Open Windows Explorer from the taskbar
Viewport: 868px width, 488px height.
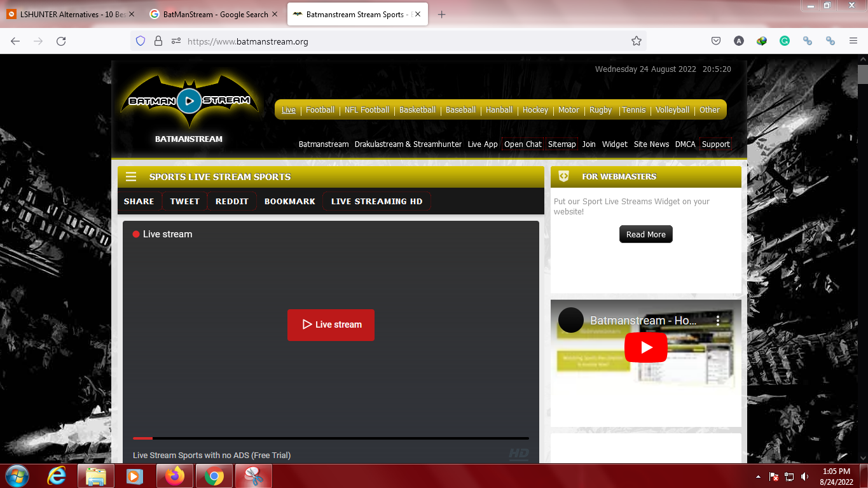96,476
